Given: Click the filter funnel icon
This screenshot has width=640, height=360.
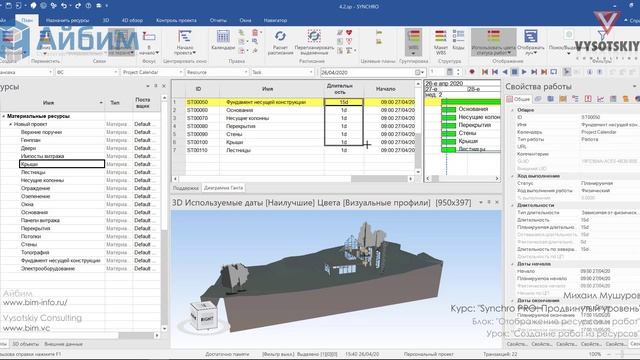Looking at the screenshot, I should coord(602,36).
